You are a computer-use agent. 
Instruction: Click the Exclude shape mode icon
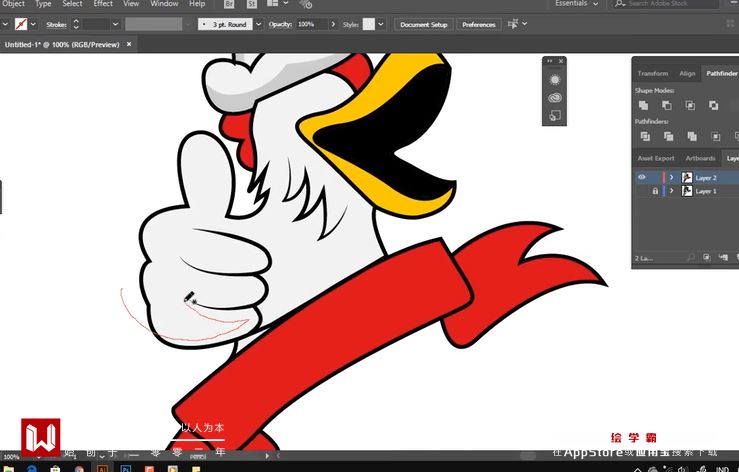[714, 105]
